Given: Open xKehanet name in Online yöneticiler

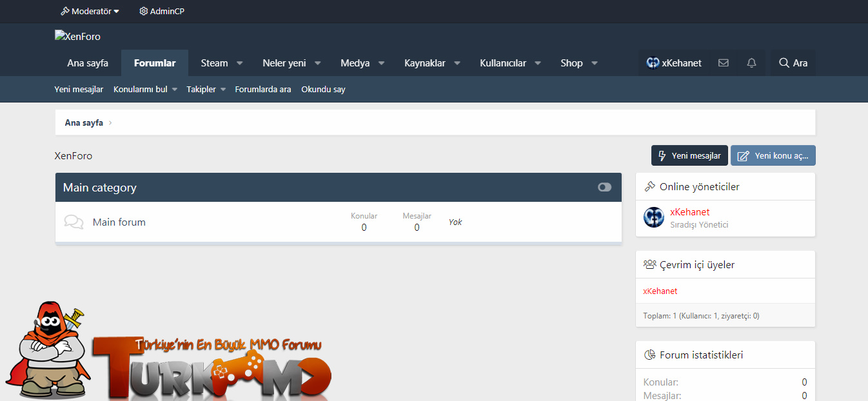Looking at the screenshot, I should (690, 211).
